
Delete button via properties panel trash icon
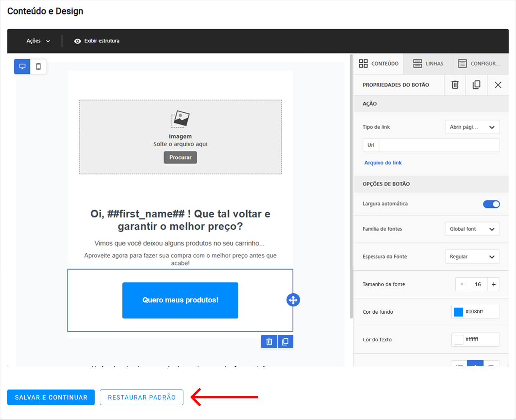pyautogui.click(x=455, y=85)
